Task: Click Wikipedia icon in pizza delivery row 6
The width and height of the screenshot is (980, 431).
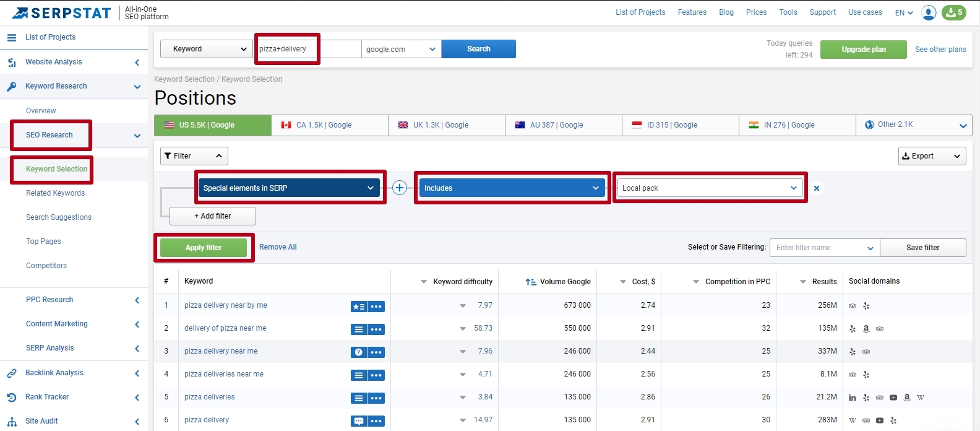Action: coord(853,420)
